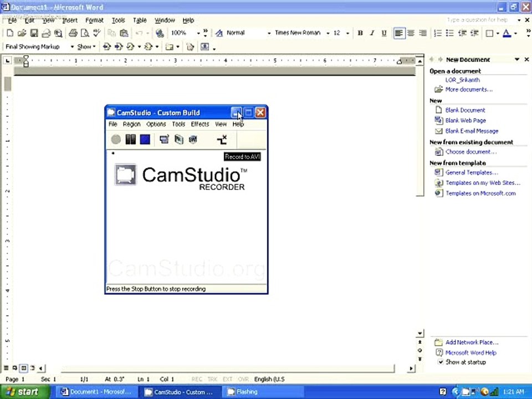Open CamStudio Options menu

(x=156, y=124)
